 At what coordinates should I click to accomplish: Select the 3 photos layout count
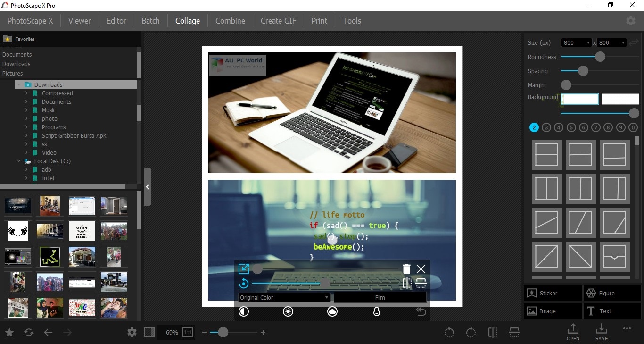point(546,127)
